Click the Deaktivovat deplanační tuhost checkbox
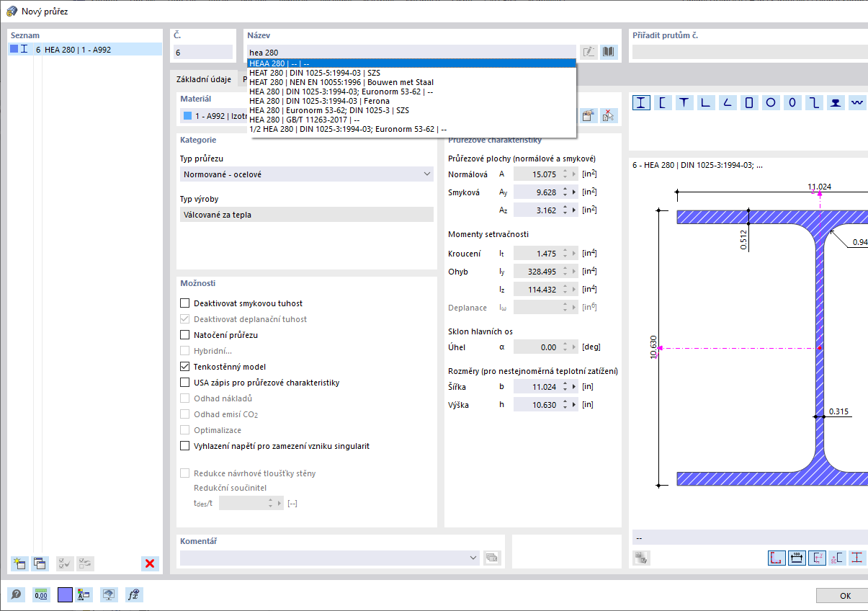Image resolution: width=868 pixels, height=611 pixels. click(185, 319)
